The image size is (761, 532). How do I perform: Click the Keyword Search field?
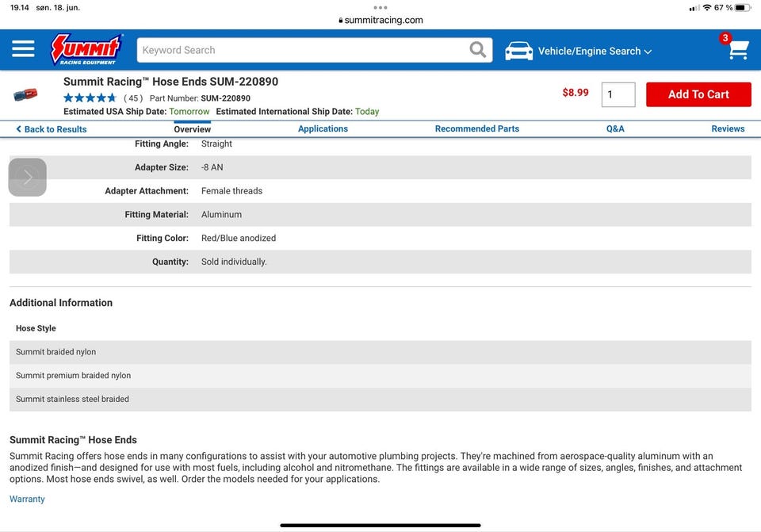tap(315, 50)
